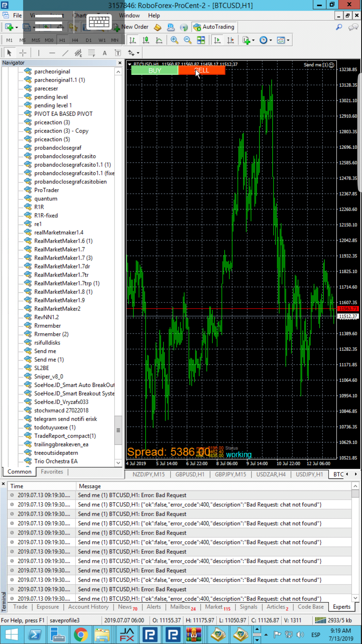Screen dimensions: 362x644
Task: Open the chat bubbles icon
Action: coord(353,27)
